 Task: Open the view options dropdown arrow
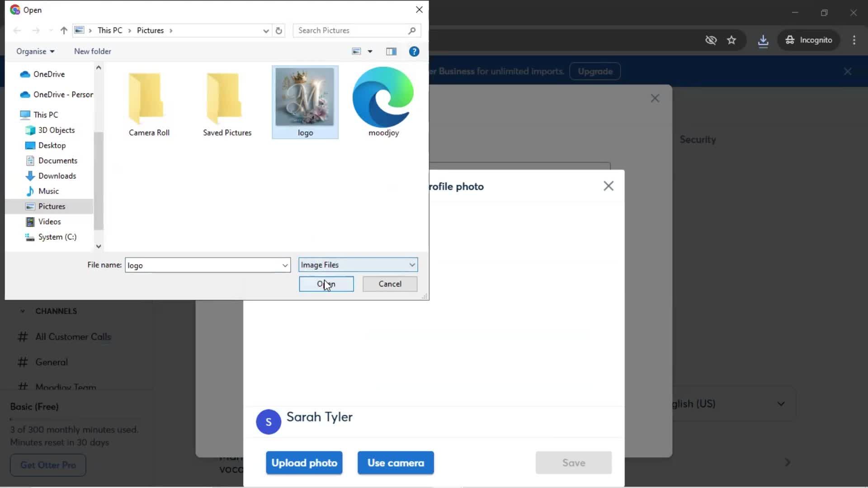coord(370,52)
